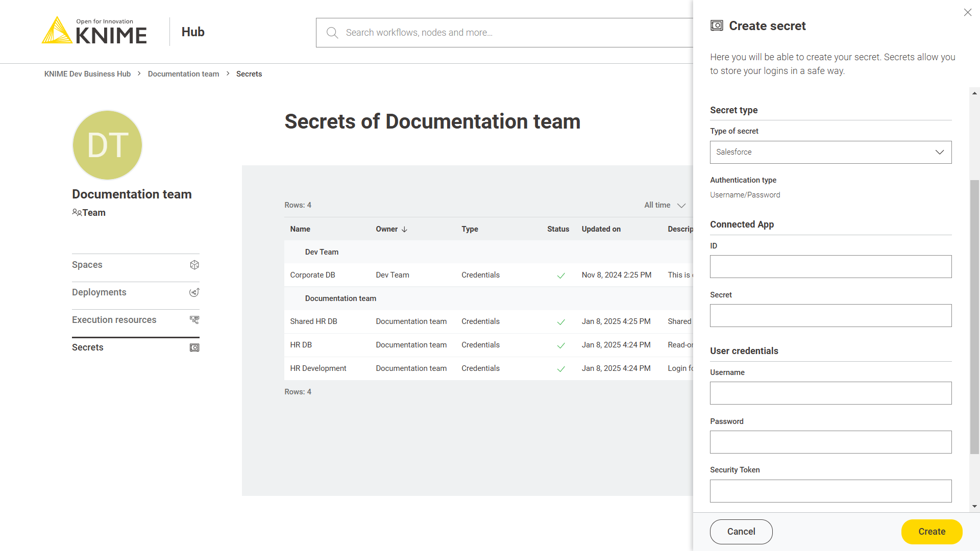
Task: Go to Documentation team breadcrumb
Action: (183, 74)
